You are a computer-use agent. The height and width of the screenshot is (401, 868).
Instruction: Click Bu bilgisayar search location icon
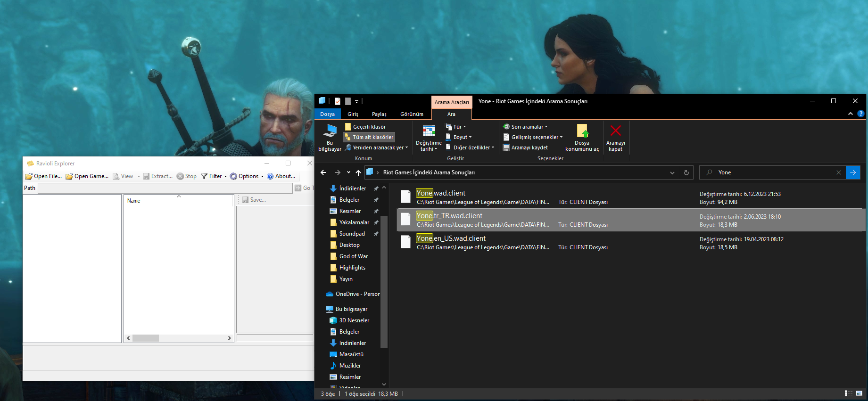click(x=330, y=138)
